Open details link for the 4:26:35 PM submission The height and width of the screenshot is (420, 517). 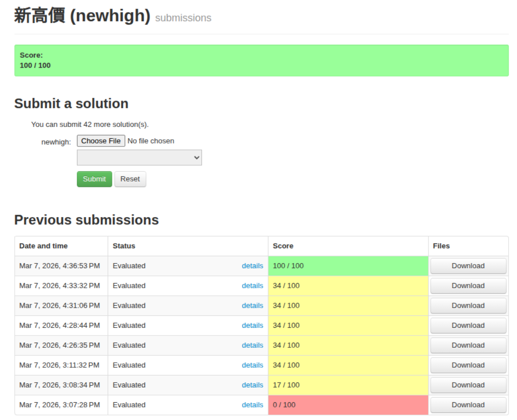252,345
